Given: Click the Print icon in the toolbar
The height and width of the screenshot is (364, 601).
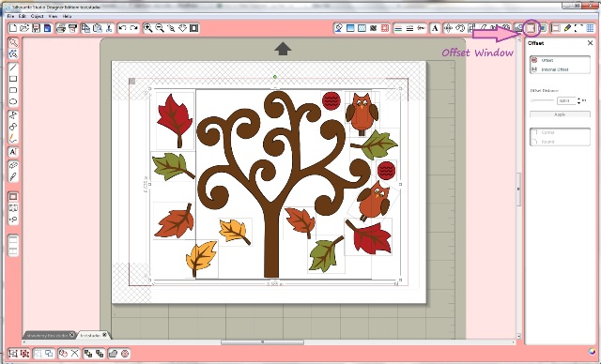Looking at the screenshot, I should click(x=61, y=28).
